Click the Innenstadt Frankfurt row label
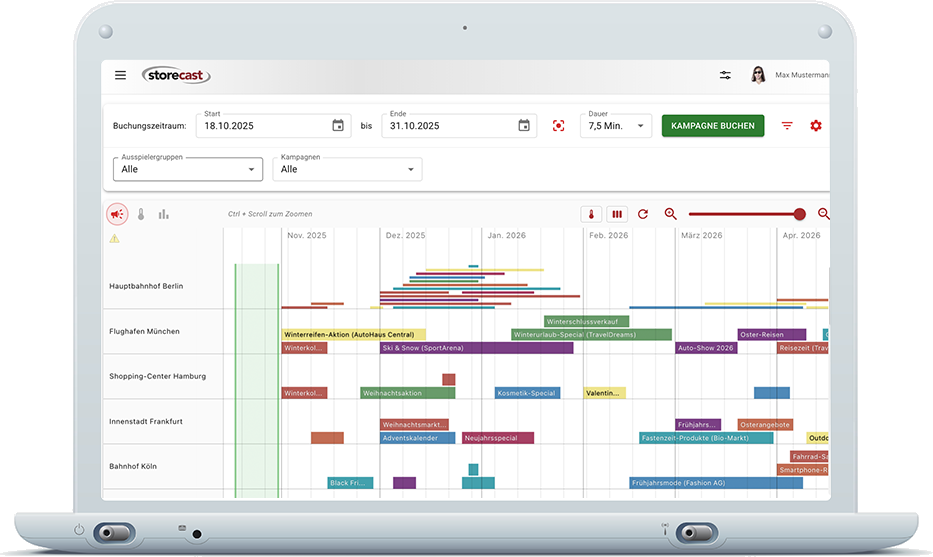Viewport: 933px width, 557px height. point(146,421)
